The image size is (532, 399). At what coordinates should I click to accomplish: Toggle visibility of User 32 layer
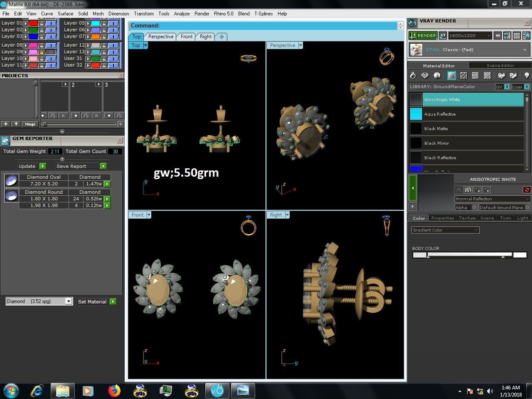tap(113, 65)
